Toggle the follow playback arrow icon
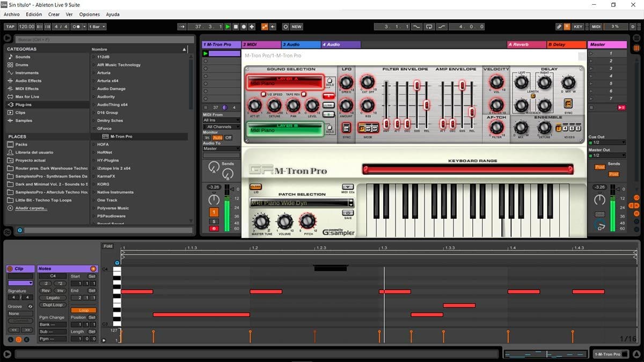644x362 pixels. [x=181, y=26]
